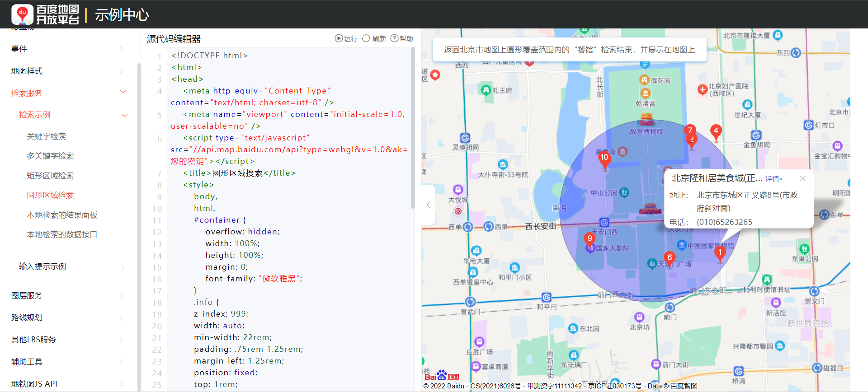Select 圆形区域检索 example
The image size is (868, 392).
(50, 195)
